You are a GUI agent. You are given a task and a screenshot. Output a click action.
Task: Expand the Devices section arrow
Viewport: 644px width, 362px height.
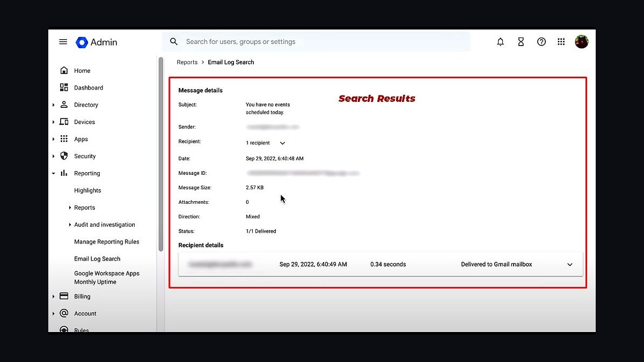click(53, 122)
